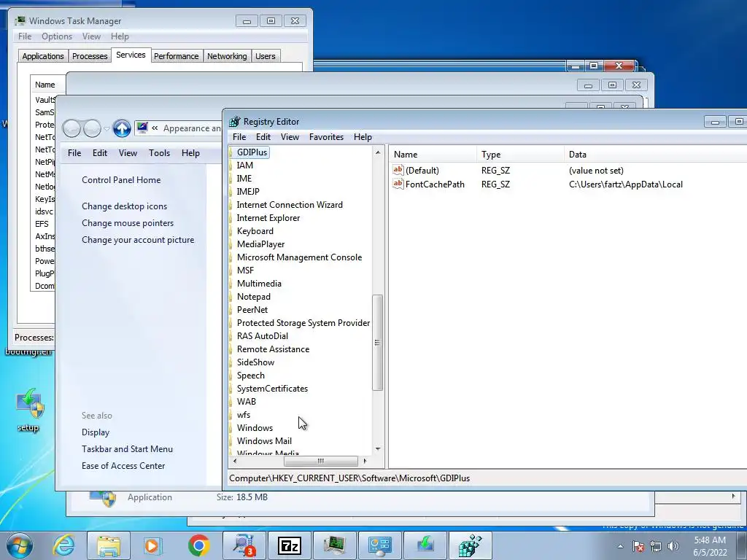
Task: Click the registry tree vertical scrollbar thumb
Action: point(377,343)
